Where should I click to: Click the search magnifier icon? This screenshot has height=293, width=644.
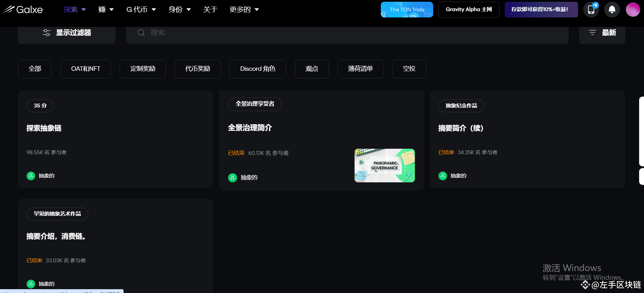click(141, 33)
